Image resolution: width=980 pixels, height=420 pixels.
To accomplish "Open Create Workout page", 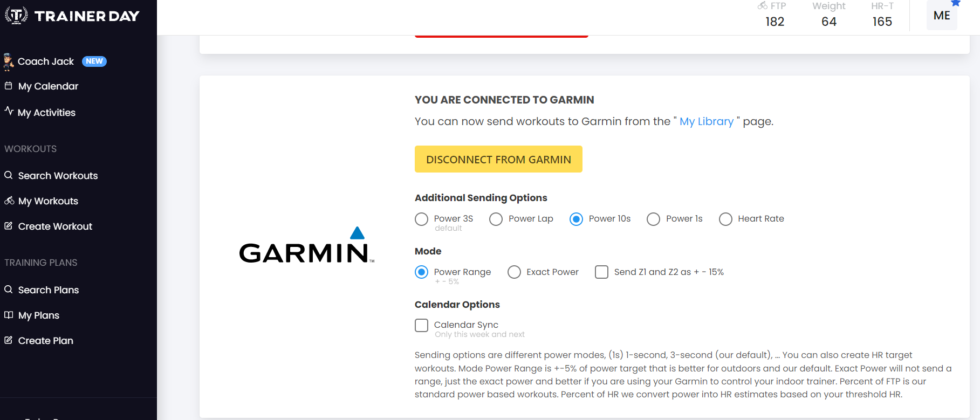I will (x=55, y=226).
